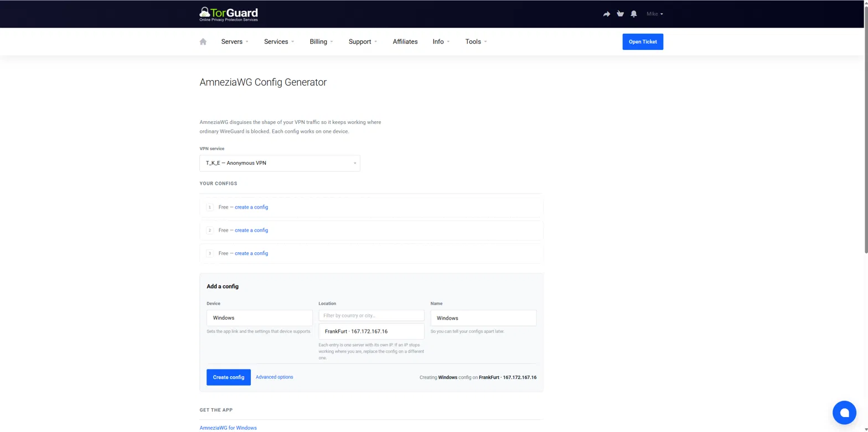Expand the Tools menu
Viewport: 868px width, 432px height.
(476, 41)
